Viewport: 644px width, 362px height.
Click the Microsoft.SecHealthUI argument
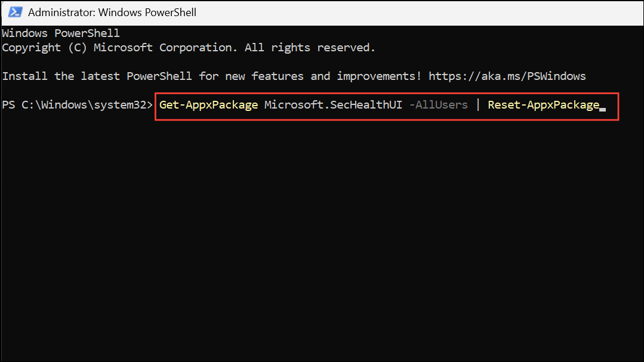point(333,105)
